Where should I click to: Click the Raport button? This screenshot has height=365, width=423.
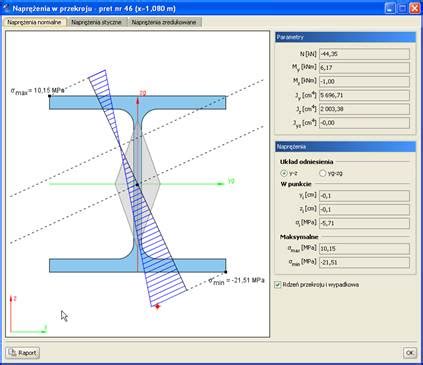tap(23, 353)
